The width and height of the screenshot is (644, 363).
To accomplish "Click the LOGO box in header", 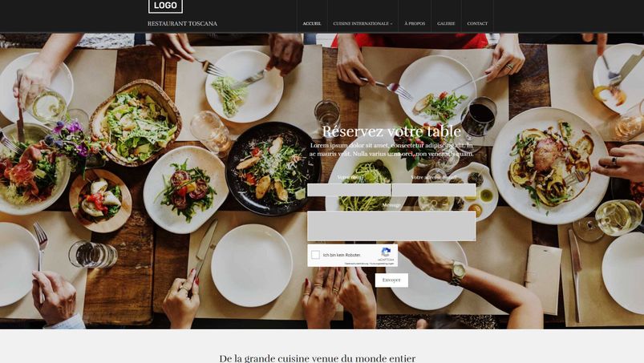I will 165,6.
